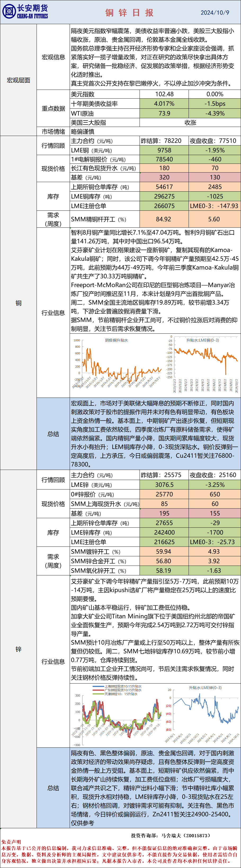Select the copper 夜盘收盘：77510 cell
Image resolution: width=241 pixels, height=868 pixels.
point(215,141)
